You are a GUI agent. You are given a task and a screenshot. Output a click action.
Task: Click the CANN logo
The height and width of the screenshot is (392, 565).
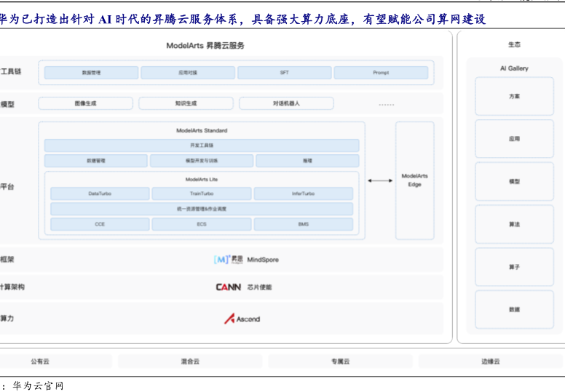(x=229, y=287)
